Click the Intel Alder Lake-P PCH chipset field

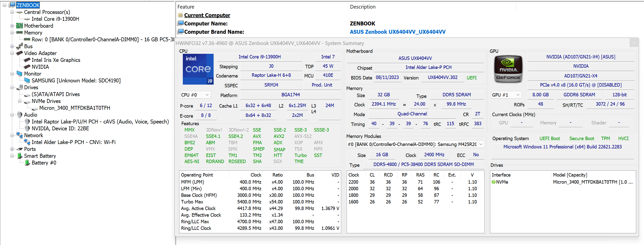click(428, 67)
